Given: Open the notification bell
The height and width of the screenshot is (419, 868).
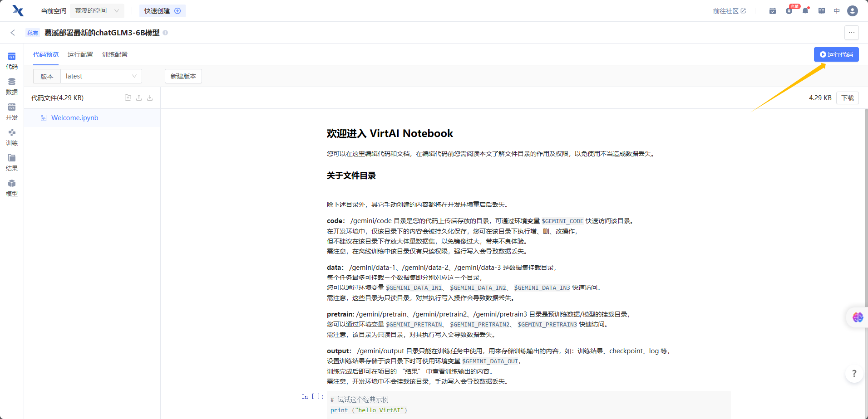Looking at the screenshot, I should [805, 11].
